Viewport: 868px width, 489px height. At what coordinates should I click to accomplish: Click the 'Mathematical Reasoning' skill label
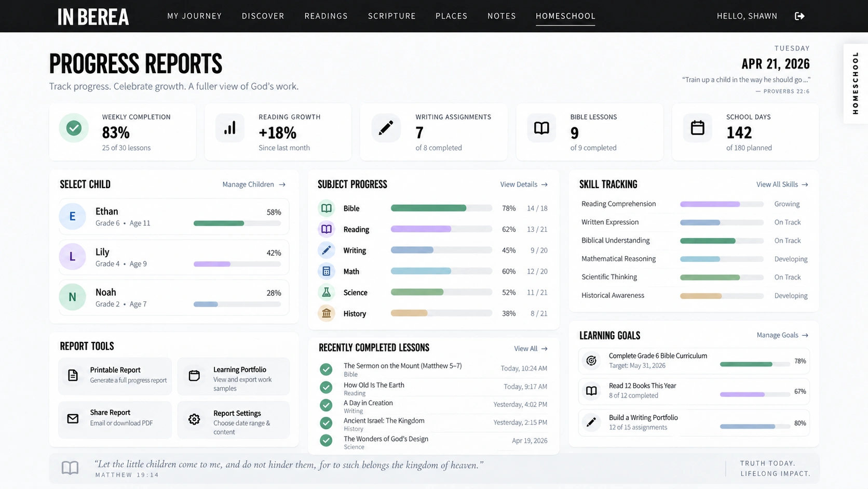(x=618, y=259)
